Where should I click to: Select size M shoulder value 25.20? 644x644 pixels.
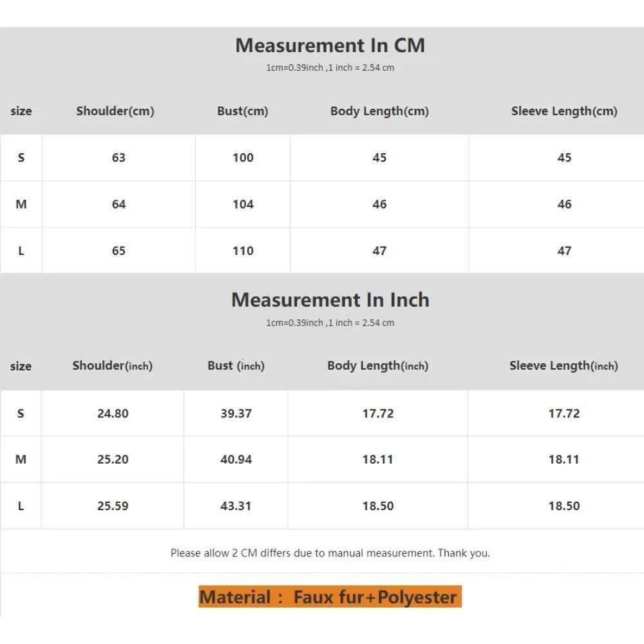click(x=113, y=459)
